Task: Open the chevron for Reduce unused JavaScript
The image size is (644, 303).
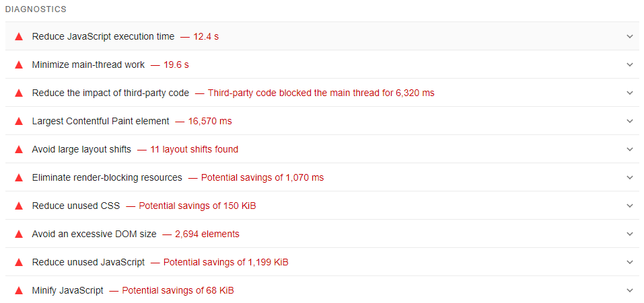Action: click(630, 262)
